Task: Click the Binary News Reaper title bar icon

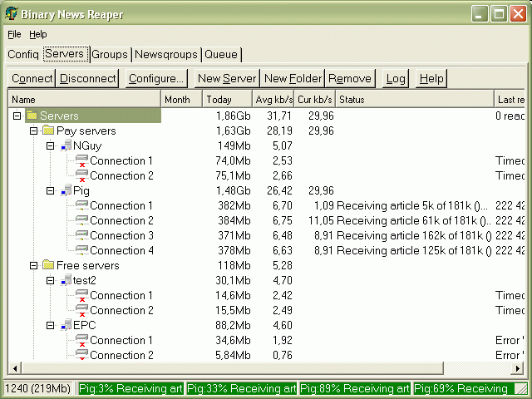Action: [12, 13]
